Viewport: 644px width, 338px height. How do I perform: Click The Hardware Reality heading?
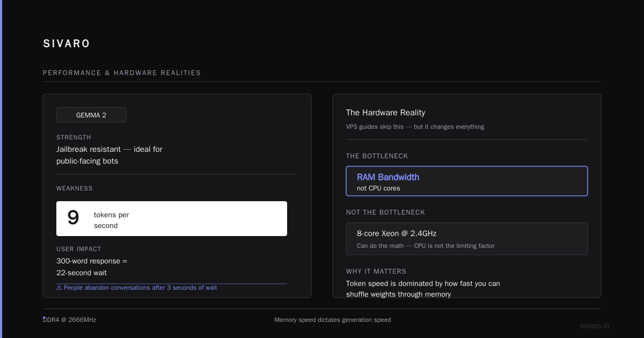tap(385, 113)
